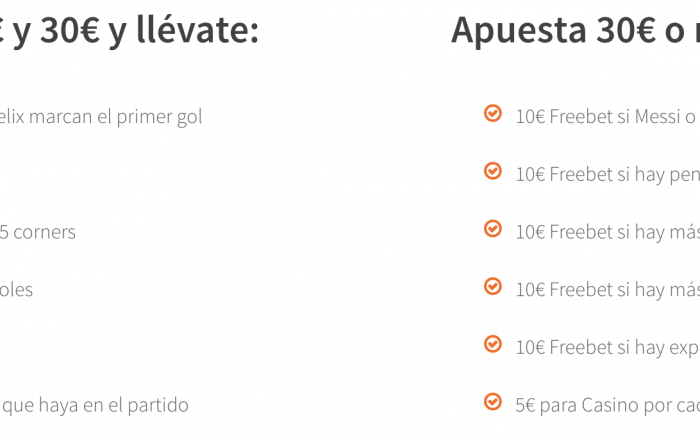Click the checkmark next to 'Freebet si hay exp'

tap(493, 344)
